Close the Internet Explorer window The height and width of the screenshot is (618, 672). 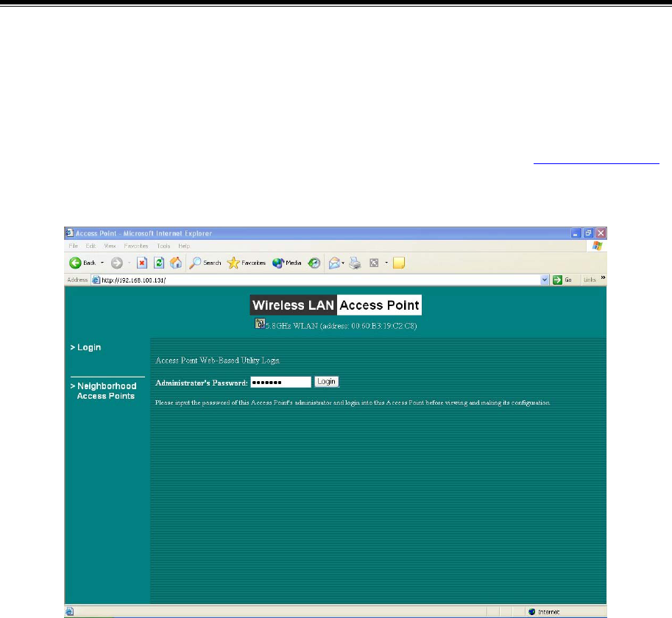pos(601,233)
